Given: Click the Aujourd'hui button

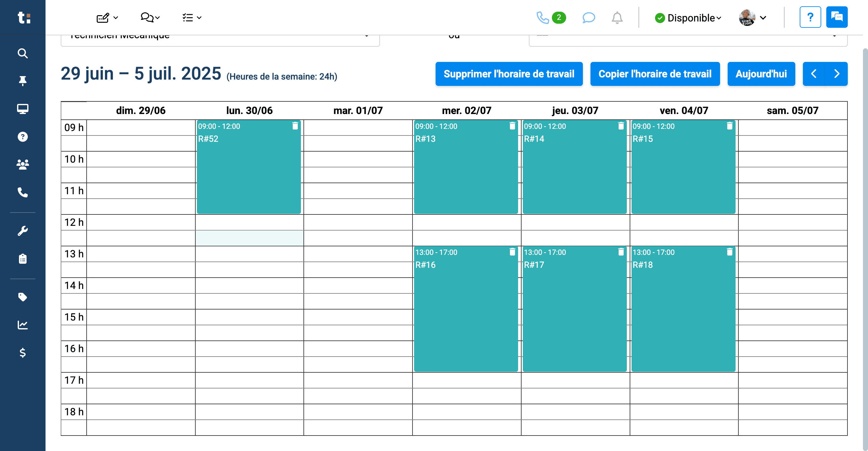Looking at the screenshot, I should tap(761, 74).
